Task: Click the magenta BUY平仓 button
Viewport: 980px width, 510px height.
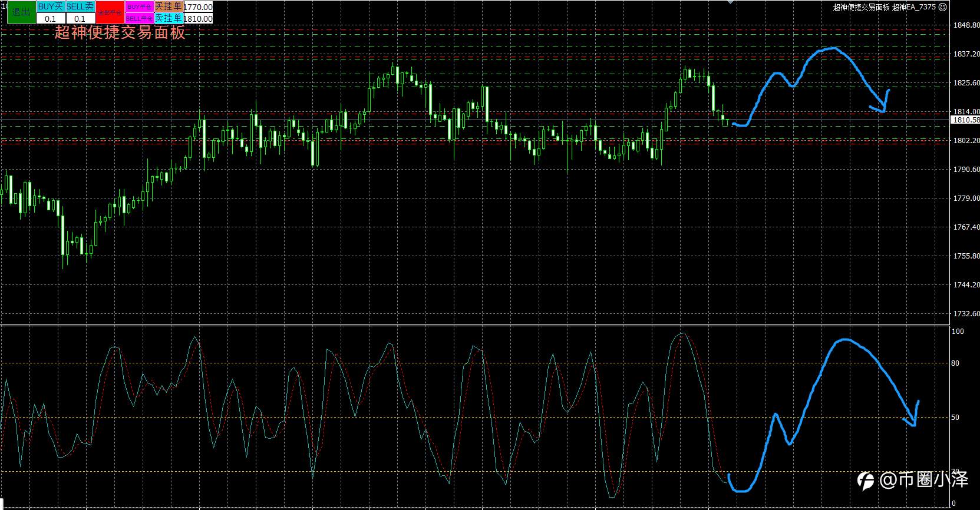Action: pyautogui.click(x=140, y=6)
